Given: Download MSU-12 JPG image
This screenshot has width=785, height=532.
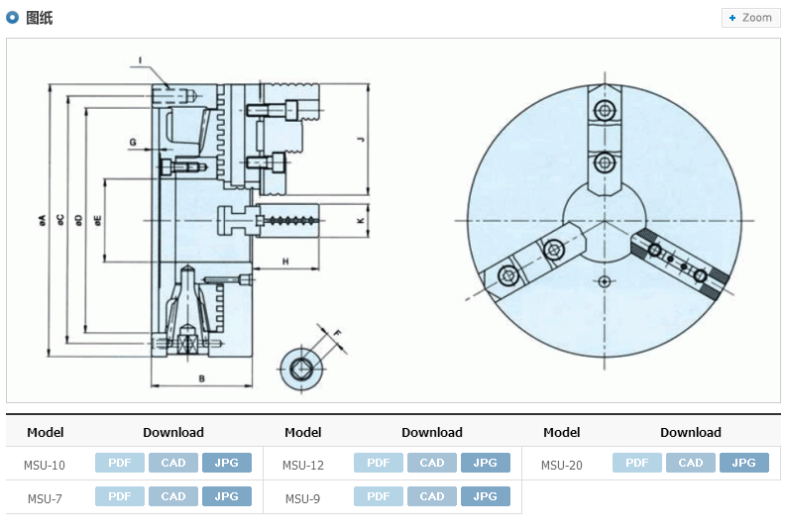Looking at the screenshot, I should [486, 463].
